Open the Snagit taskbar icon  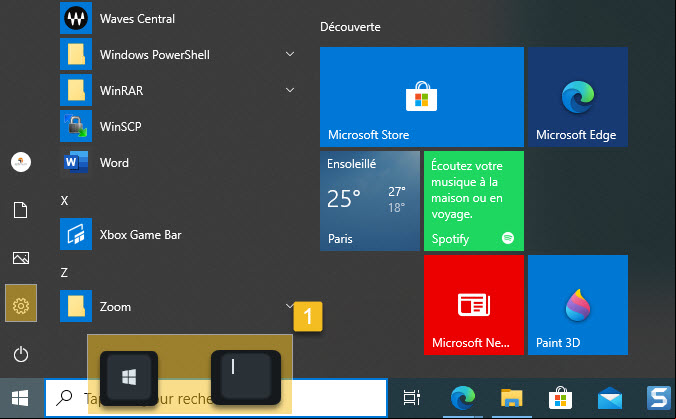pyautogui.click(x=659, y=398)
